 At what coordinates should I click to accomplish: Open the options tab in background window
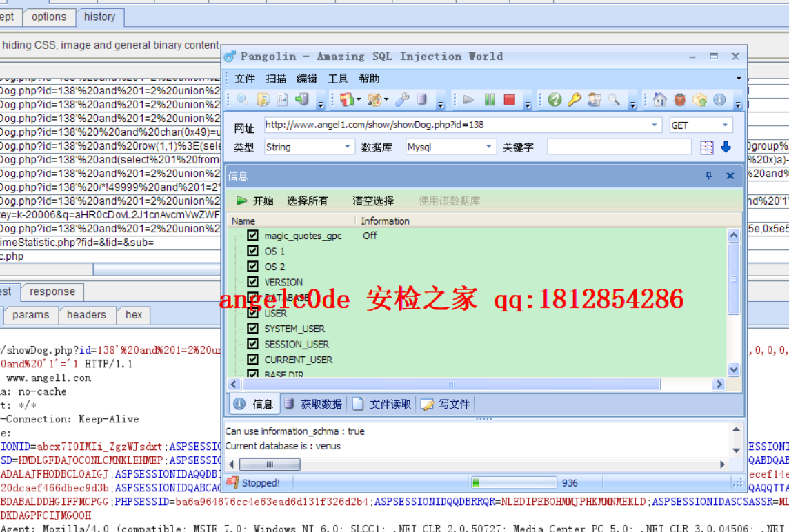(x=49, y=17)
